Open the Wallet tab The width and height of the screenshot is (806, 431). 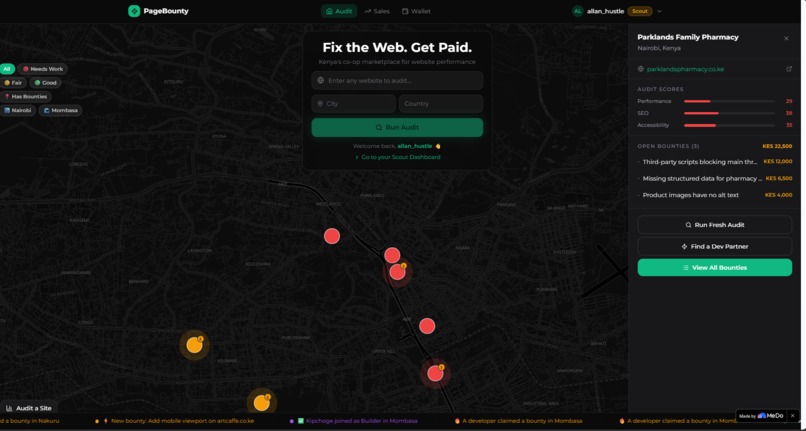pos(416,11)
